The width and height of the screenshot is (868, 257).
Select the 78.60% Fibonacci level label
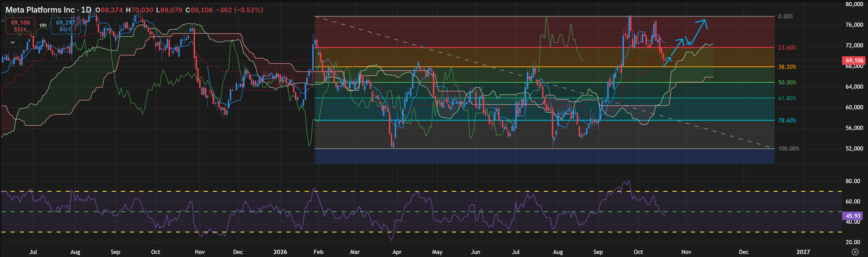[x=787, y=120]
